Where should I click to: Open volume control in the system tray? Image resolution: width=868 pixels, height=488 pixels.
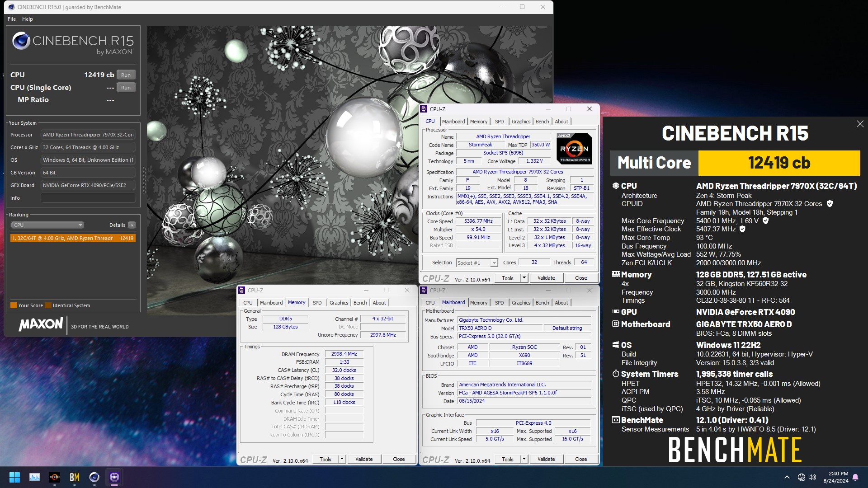tap(812, 477)
